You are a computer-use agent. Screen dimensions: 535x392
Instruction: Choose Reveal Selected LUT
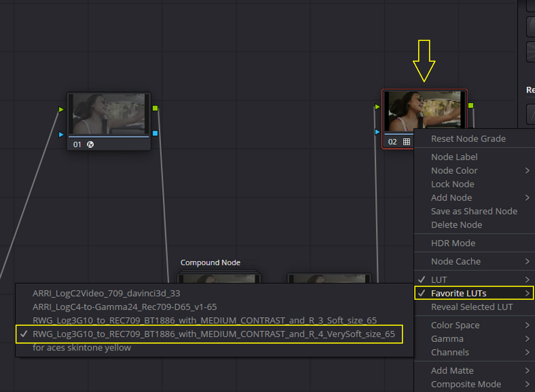[474, 307]
